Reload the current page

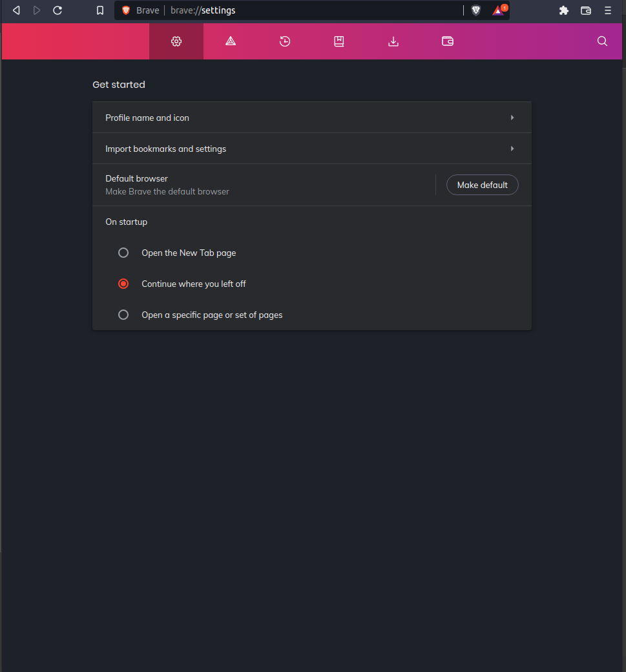pyautogui.click(x=57, y=10)
